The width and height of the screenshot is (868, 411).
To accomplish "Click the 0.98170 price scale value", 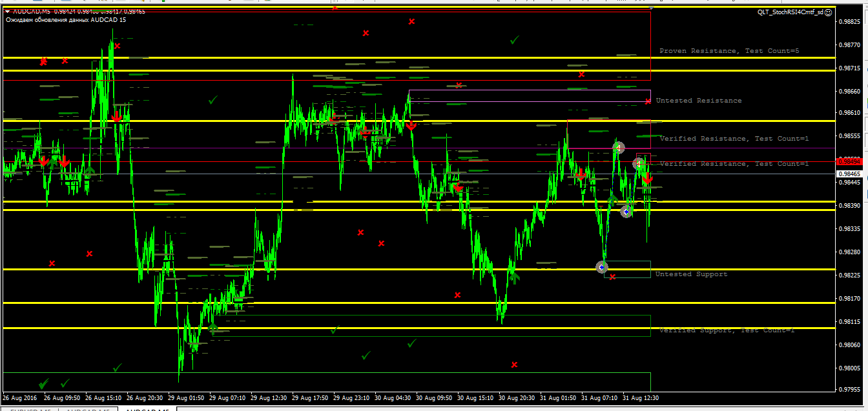I will coord(849,298).
